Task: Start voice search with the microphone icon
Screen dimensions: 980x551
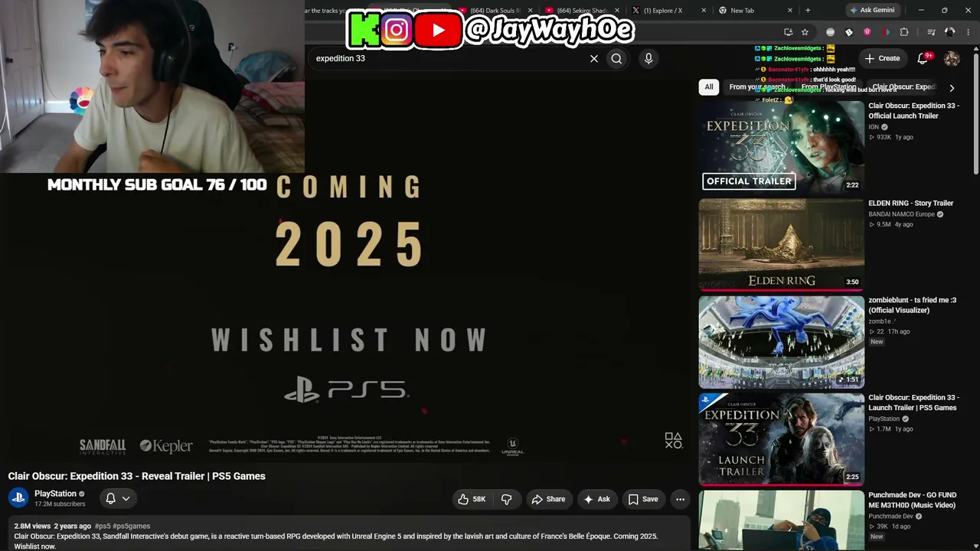Action: (648, 58)
